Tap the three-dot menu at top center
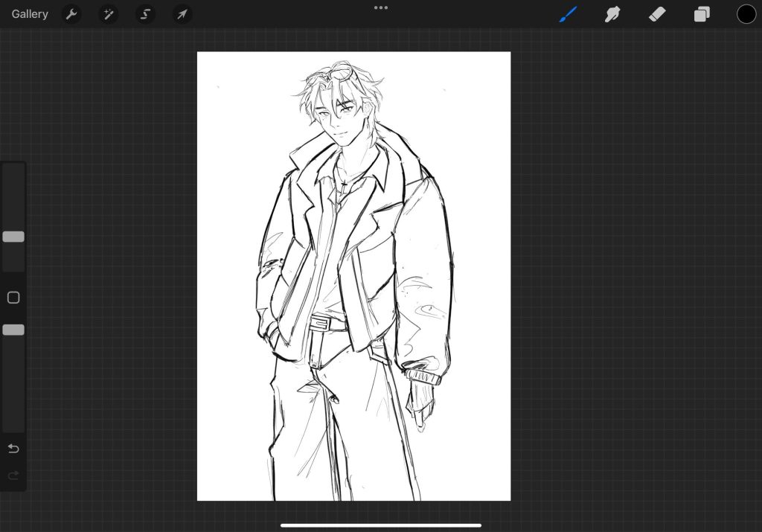Screen dimensions: 762x532 pyautogui.click(x=381, y=7)
